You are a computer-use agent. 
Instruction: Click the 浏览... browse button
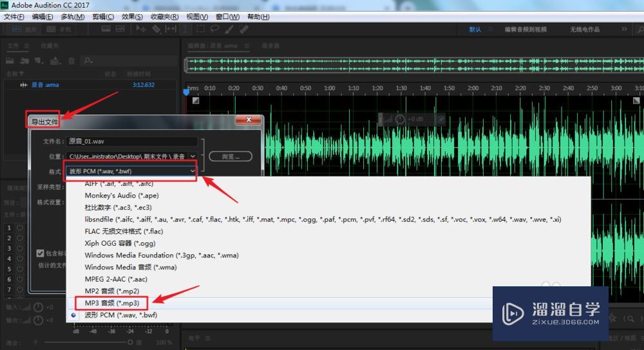tap(231, 156)
